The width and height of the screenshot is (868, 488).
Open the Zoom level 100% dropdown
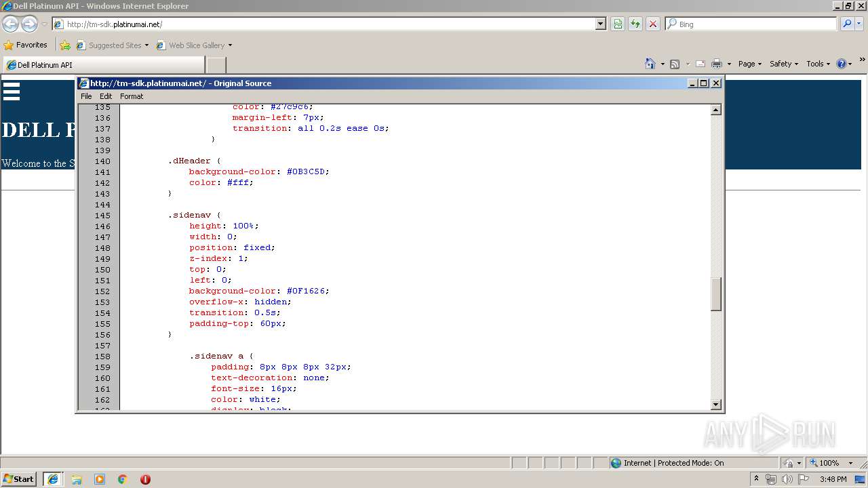tap(850, 463)
